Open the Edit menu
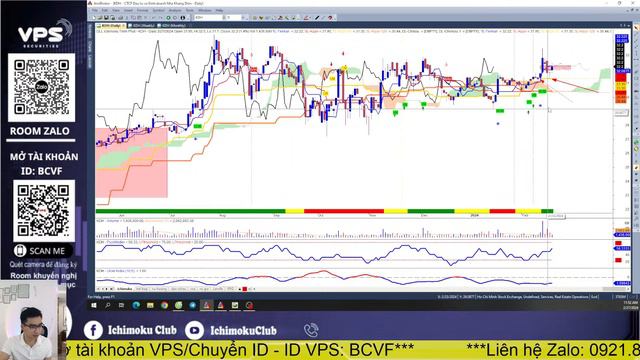This screenshot has width=640, height=360. [105, 10]
